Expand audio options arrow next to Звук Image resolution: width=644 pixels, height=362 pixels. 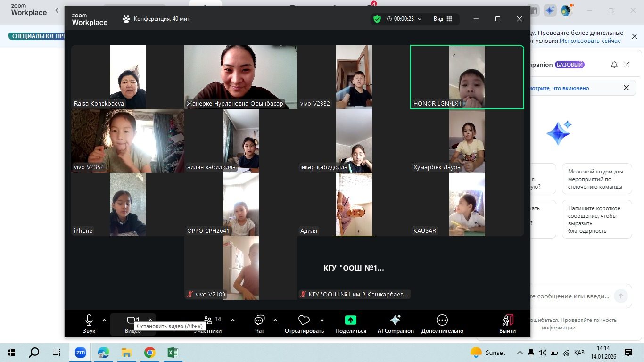pos(104,320)
